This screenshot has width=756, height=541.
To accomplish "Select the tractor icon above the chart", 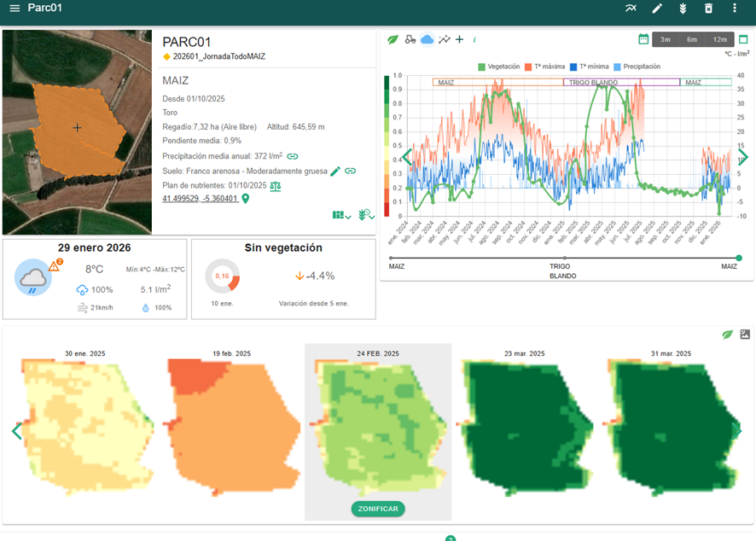I will [x=410, y=39].
